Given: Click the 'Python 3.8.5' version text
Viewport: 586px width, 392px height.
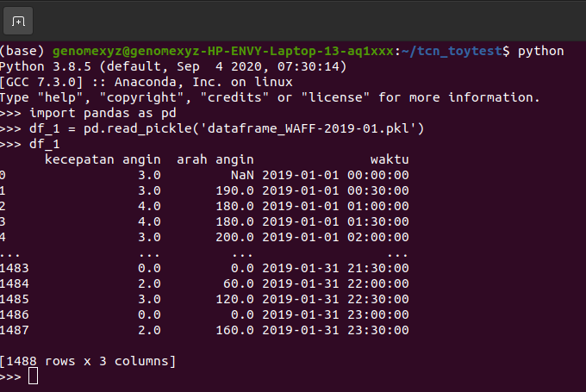Looking at the screenshot, I should [x=45, y=66].
